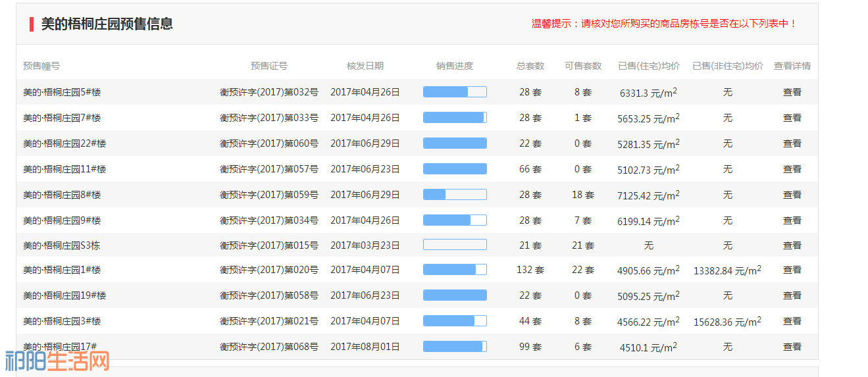Click permit 衡预许字(2017)第057号

coord(269,169)
